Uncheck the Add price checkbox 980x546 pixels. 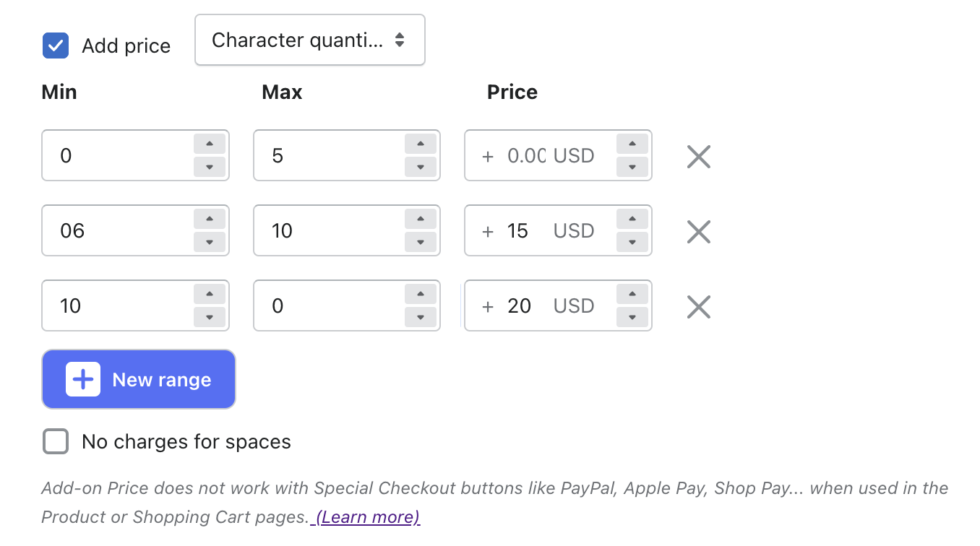56,45
